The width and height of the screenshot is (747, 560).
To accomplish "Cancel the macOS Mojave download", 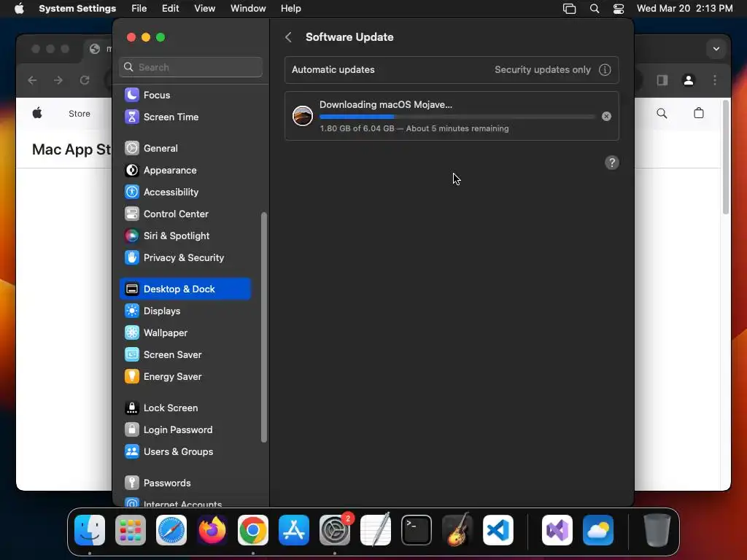I will (x=606, y=116).
